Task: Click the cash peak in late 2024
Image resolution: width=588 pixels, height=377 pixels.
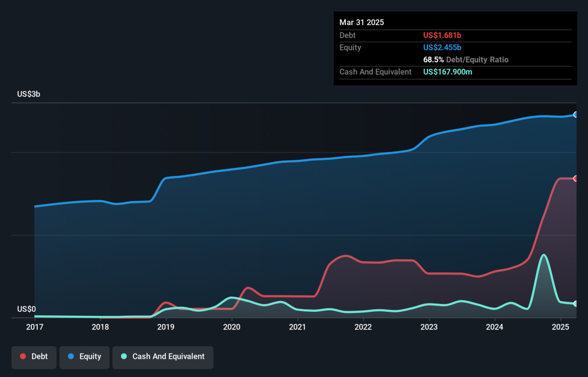Action: (543, 255)
